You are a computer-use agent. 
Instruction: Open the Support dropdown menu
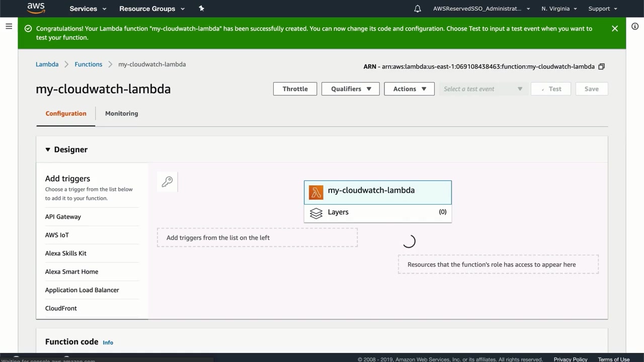pos(603,9)
